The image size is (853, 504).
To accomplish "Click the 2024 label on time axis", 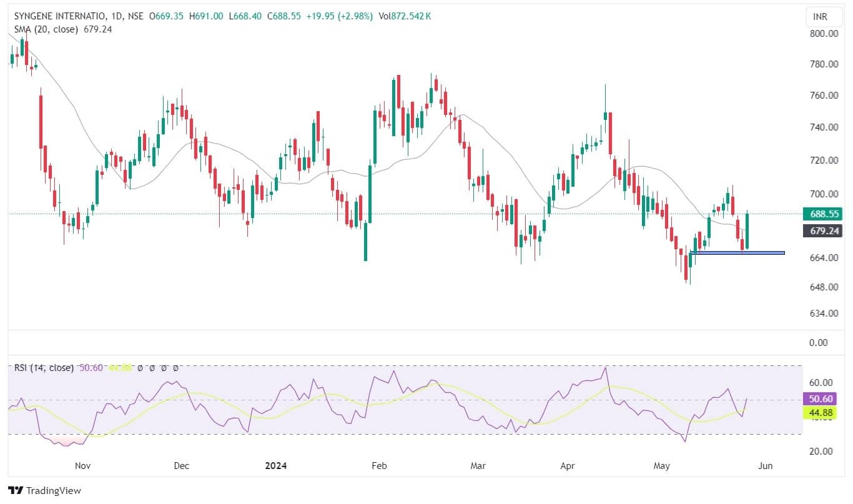I will (275, 466).
